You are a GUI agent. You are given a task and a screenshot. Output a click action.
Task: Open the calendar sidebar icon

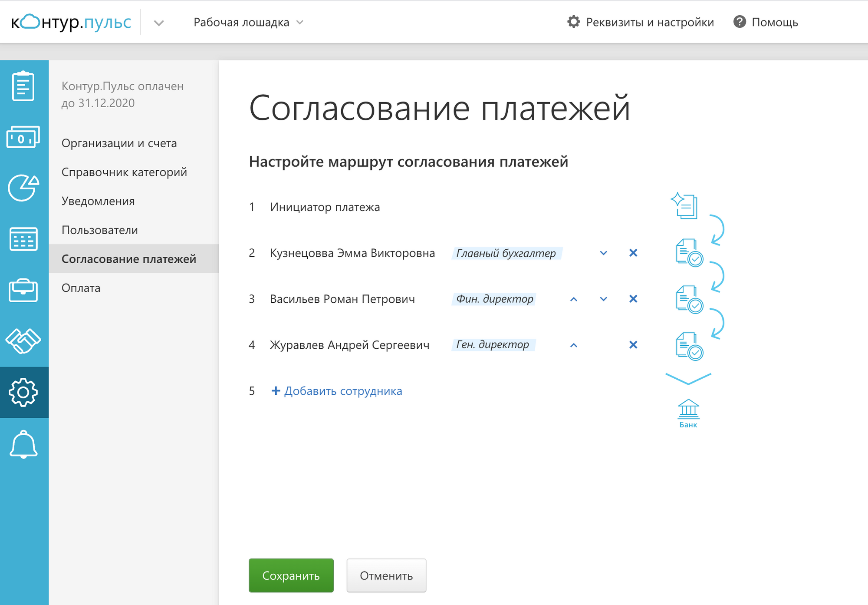[23, 239]
